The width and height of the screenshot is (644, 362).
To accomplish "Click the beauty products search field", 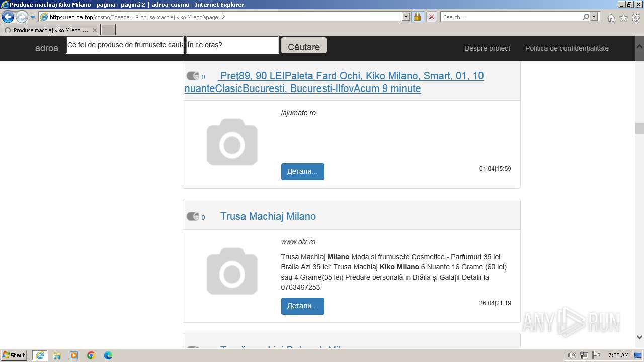I will tap(126, 45).
